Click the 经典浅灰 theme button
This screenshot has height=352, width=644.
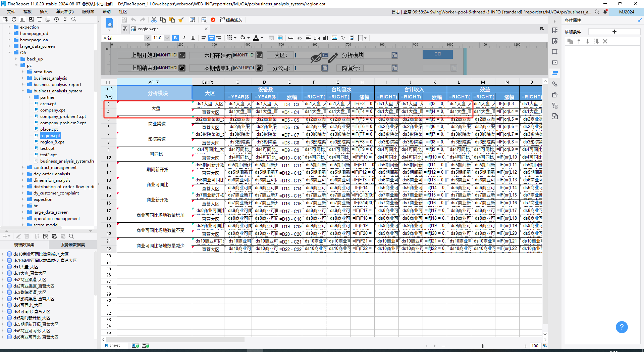click(x=231, y=20)
